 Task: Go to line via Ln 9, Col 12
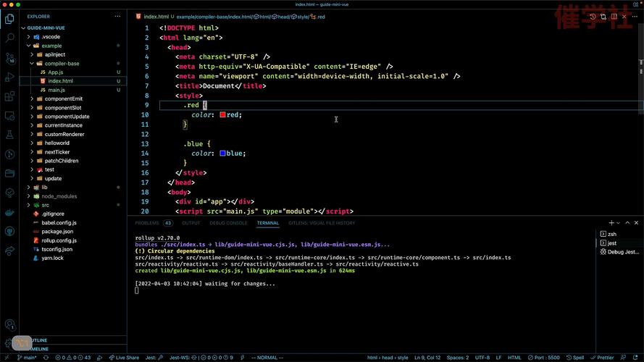click(x=427, y=358)
